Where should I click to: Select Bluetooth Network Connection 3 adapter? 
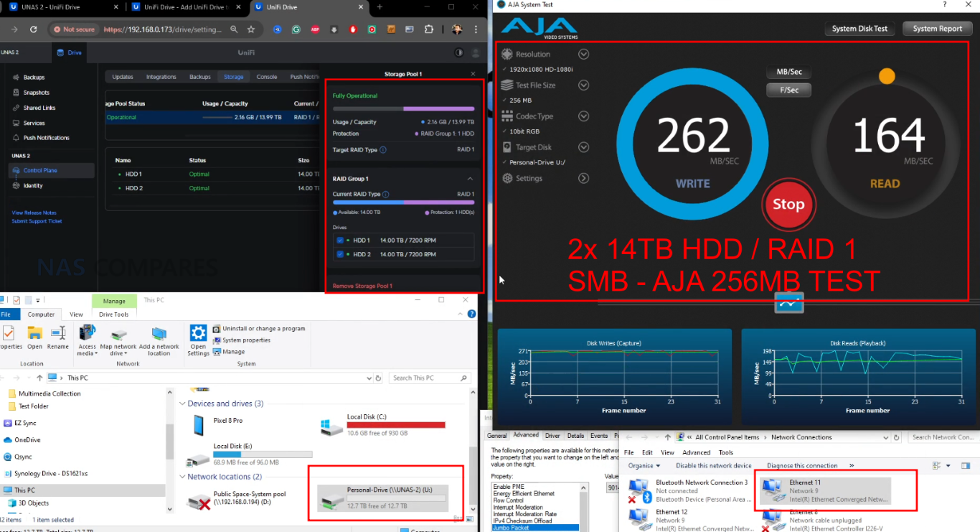689,491
